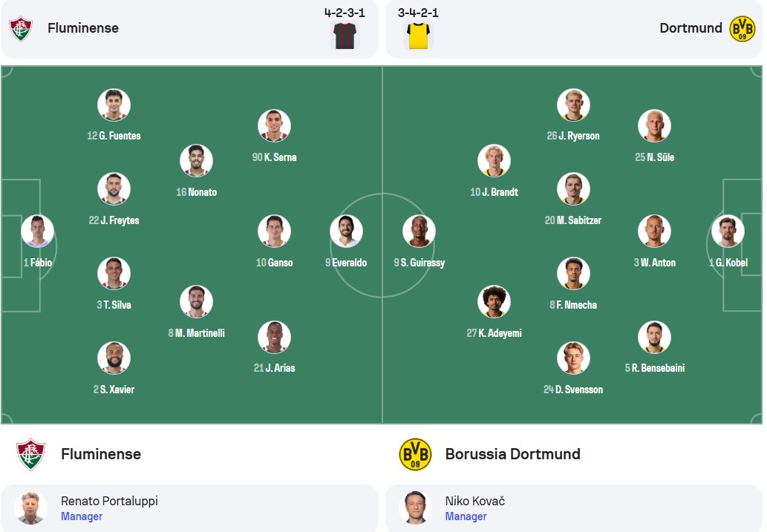Open Niko Kovač manager entry
This screenshot has height=532, width=767.
[574, 508]
